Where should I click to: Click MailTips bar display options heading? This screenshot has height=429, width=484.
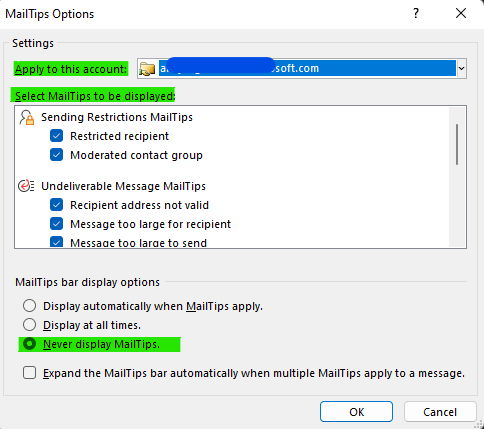pyautogui.click(x=87, y=282)
